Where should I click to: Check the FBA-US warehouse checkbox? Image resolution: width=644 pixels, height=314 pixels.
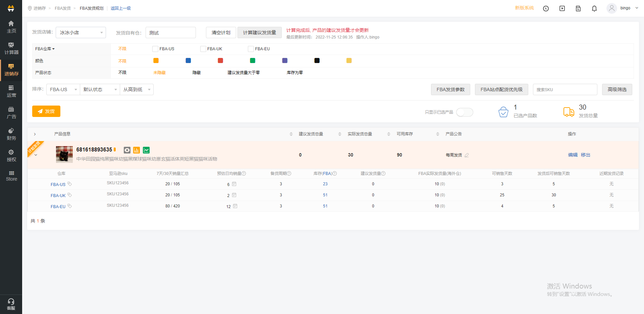155,49
